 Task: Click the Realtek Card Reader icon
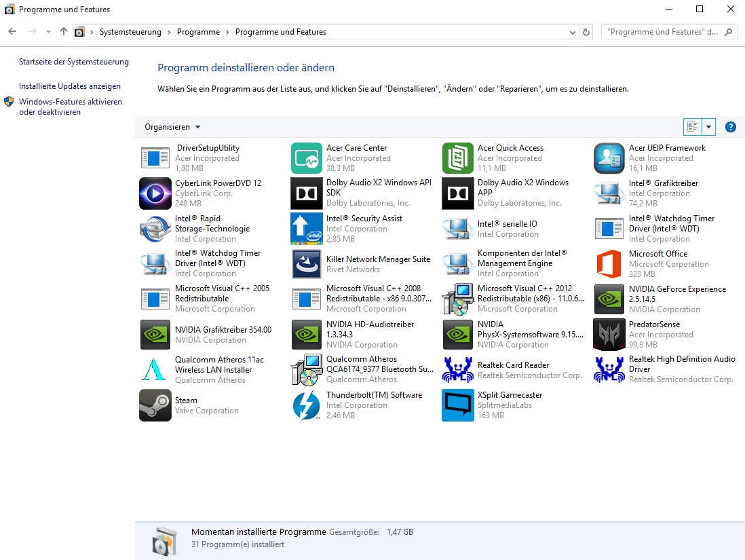pyautogui.click(x=457, y=370)
